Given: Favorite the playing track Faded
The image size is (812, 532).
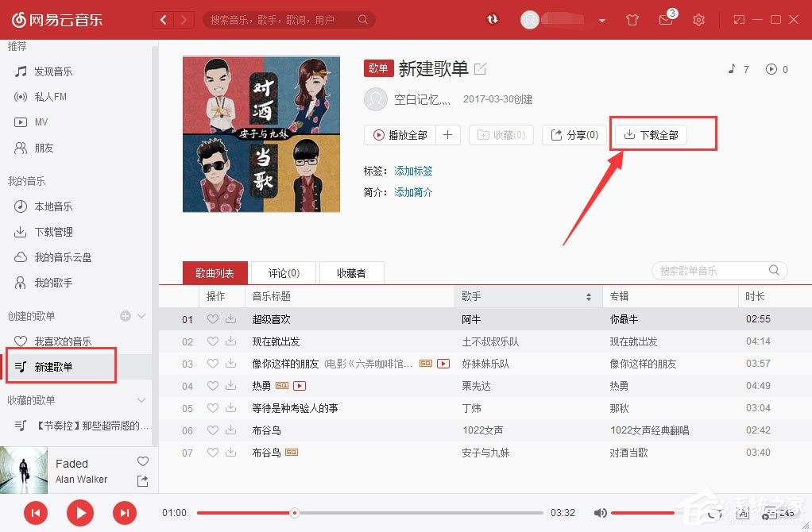Looking at the screenshot, I should coord(141,461).
